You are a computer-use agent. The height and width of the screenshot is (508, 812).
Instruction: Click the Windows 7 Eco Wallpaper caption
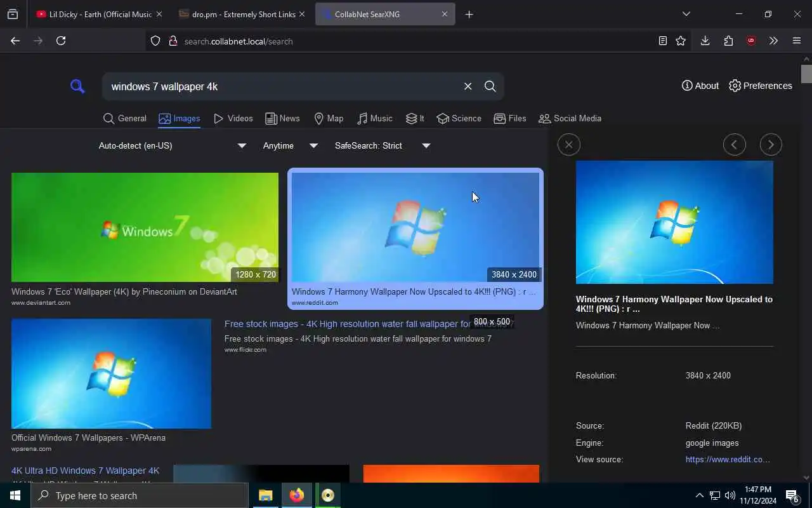[124, 291]
